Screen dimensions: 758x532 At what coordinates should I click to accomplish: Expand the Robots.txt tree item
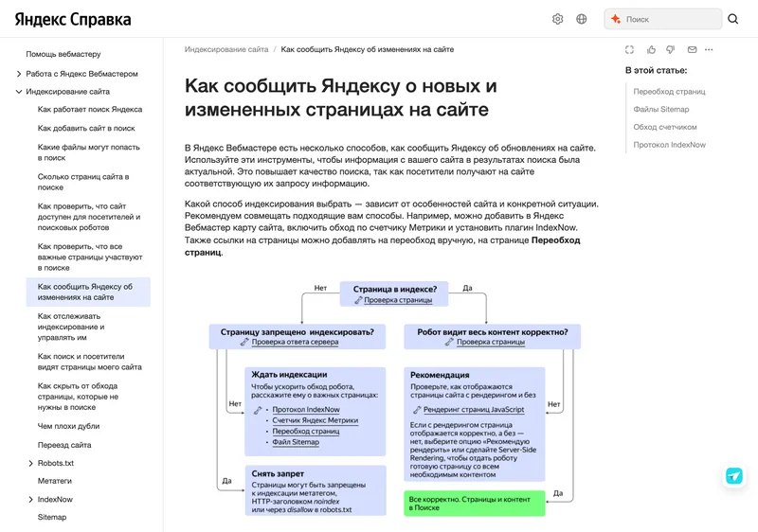click(x=30, y=464)
